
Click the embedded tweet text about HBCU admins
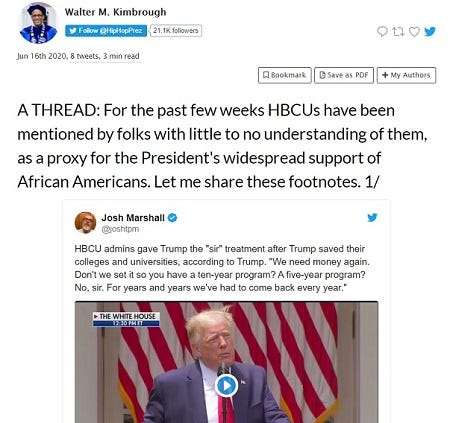click(222, 268)
